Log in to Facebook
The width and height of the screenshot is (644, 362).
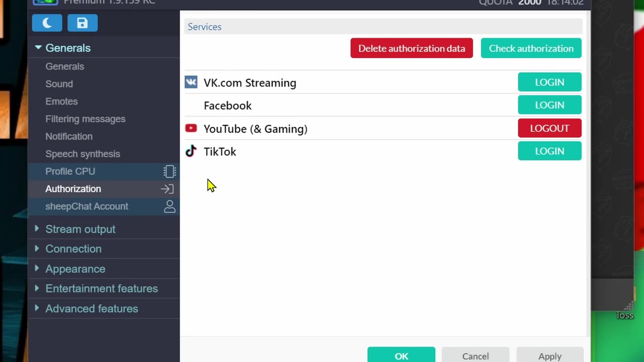(x=549, y=105)
